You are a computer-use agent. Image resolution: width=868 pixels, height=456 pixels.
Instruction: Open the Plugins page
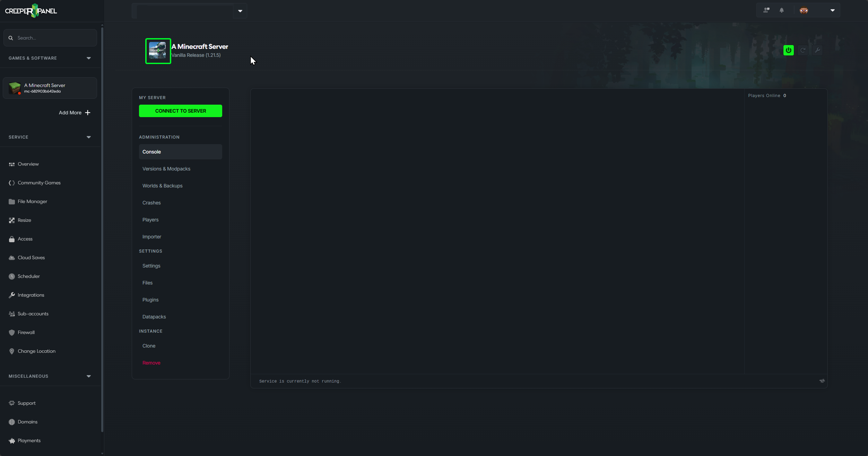tap(150, 300)
